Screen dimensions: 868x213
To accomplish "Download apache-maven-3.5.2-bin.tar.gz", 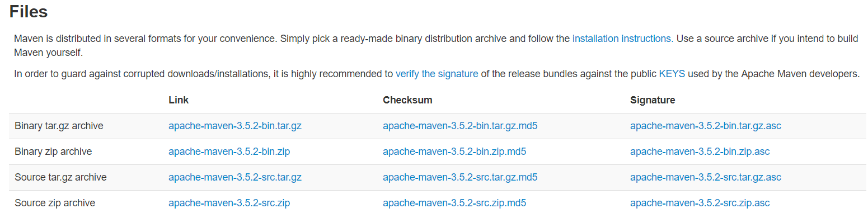I will tap(235, 126).
